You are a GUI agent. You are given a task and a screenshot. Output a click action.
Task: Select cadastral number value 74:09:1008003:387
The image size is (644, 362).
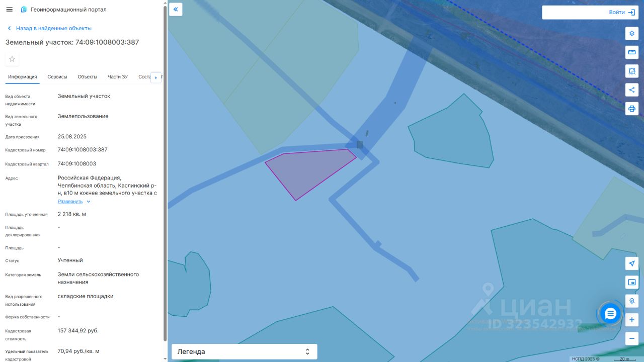[83, 150]
